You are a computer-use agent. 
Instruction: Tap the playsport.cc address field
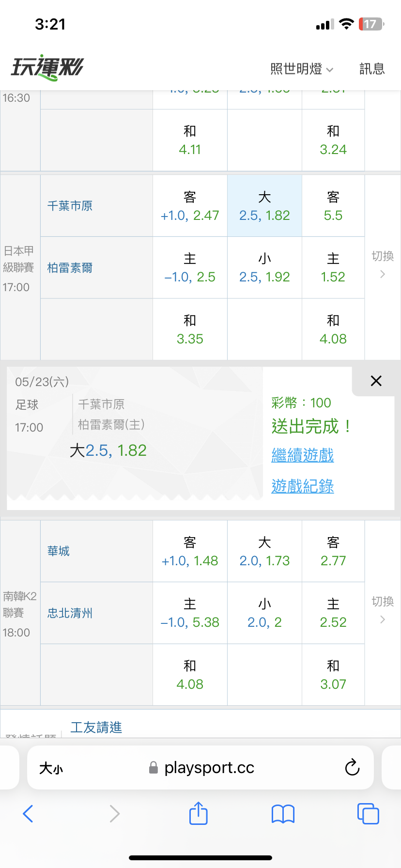pyautogui.click(x=200, y=768)
